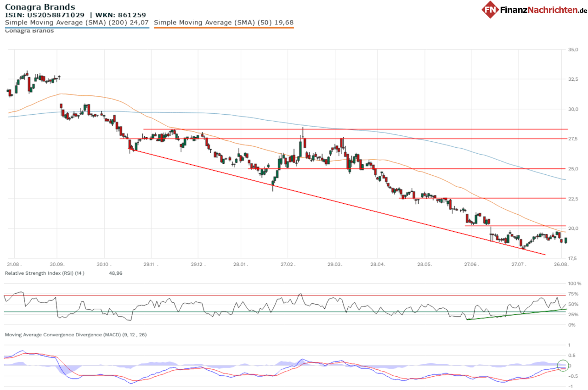Click the 28.01. date axis label
Viewport: 588px width, 390px height.
pos(240,265)
